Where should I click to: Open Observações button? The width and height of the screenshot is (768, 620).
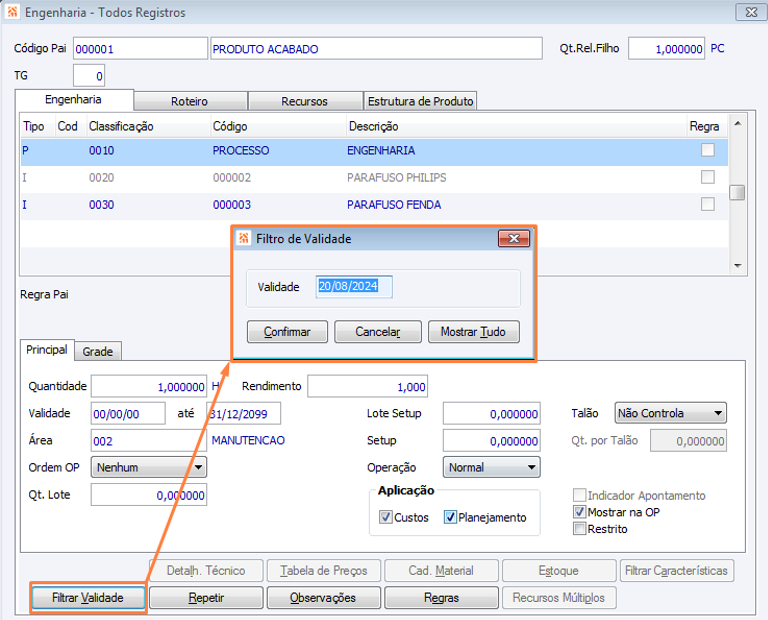pos(323,597)
